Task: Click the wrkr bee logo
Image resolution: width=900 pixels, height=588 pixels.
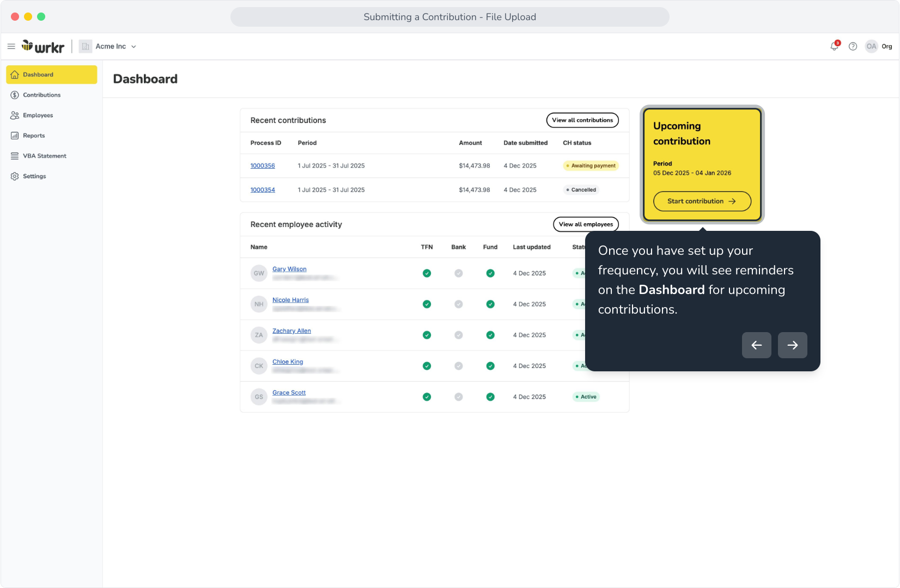Action: coord(43,47)
